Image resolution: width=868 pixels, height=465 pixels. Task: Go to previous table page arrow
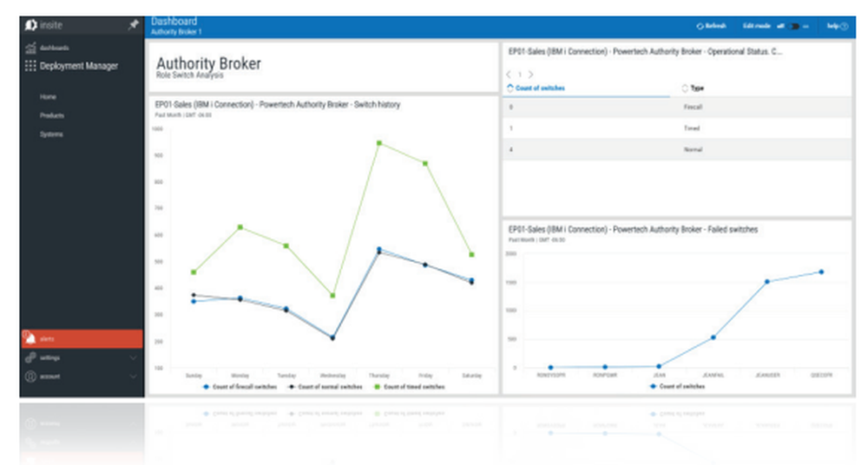coord(509,75)
